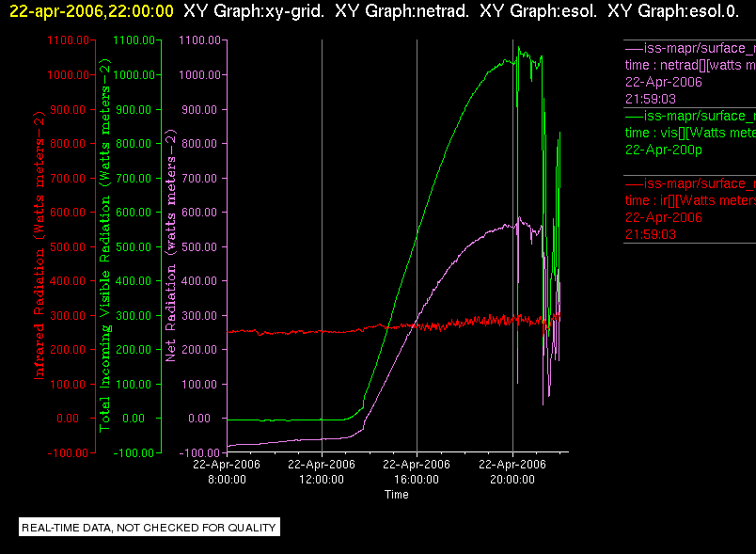Click the vertical grid line at 16:00:00
Image resolution: width=756 pixels, height=554 pixels.
[417, 245]
